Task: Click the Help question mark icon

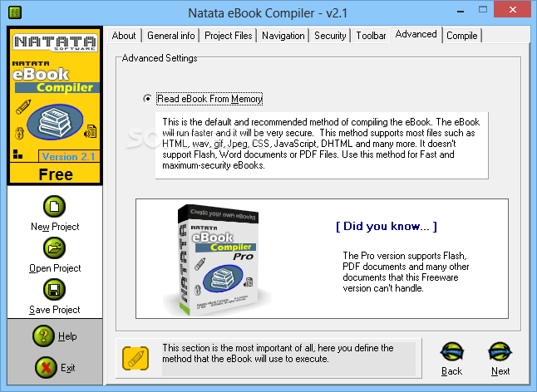Action: point(43,336)
